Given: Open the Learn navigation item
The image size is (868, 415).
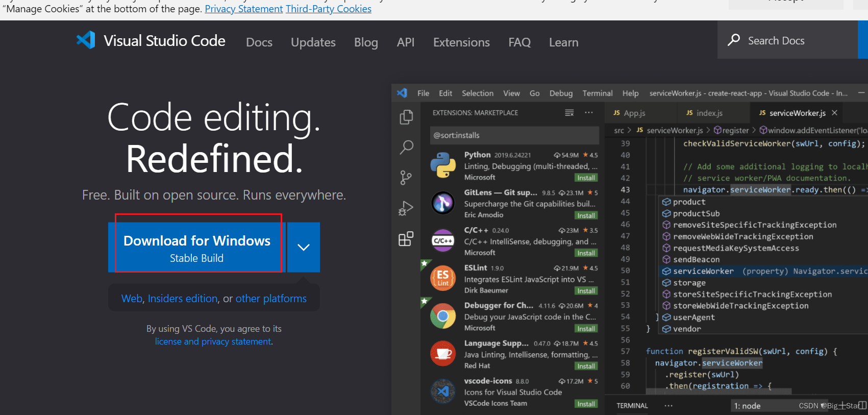Looking at the screenshot, I should 564,42.
